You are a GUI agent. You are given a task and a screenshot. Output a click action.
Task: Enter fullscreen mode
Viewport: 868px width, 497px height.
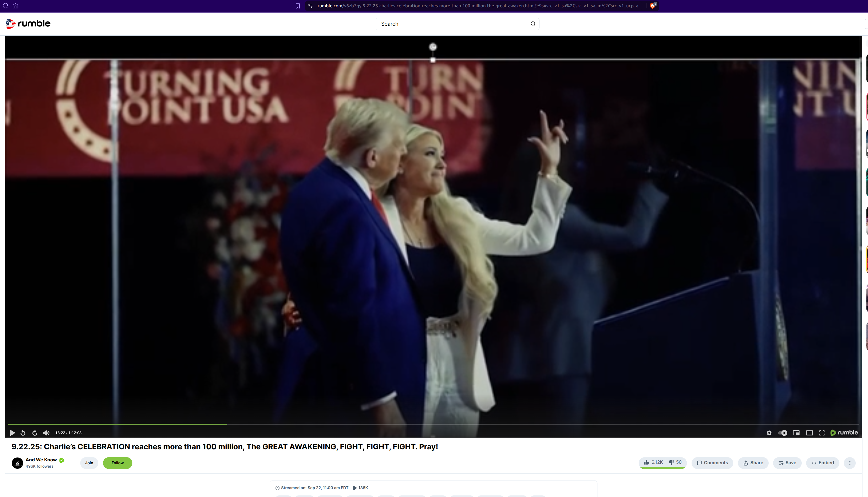(822, 433)
